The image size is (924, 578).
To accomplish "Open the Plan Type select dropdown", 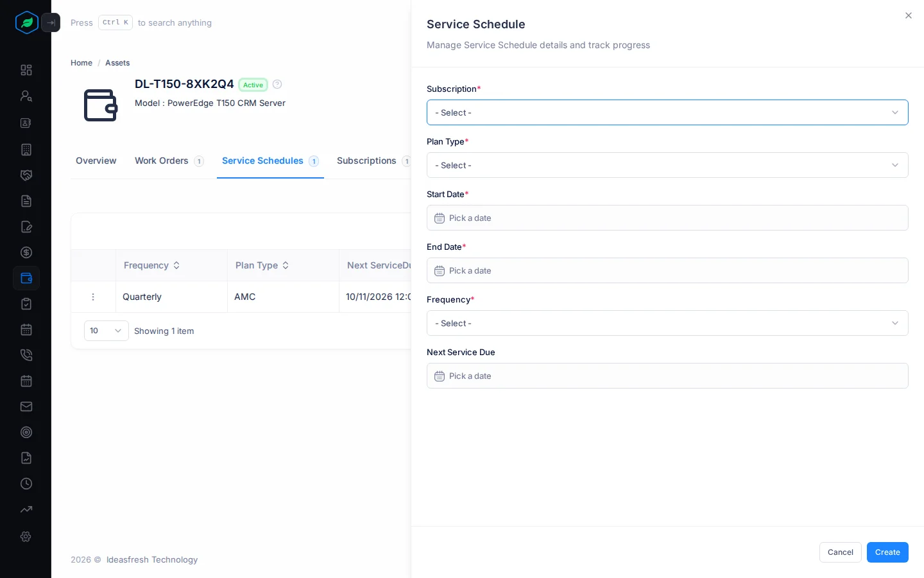I will tap(667, 165).
